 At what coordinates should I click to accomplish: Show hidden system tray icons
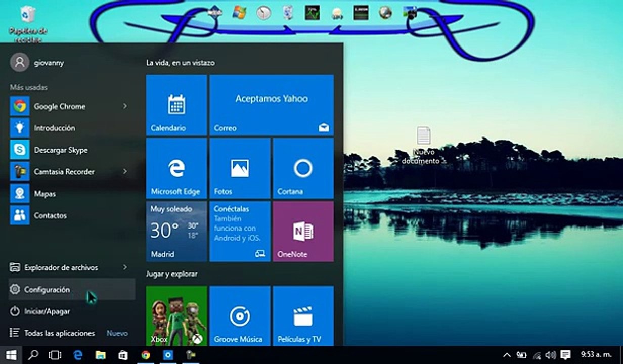[507, 355]
